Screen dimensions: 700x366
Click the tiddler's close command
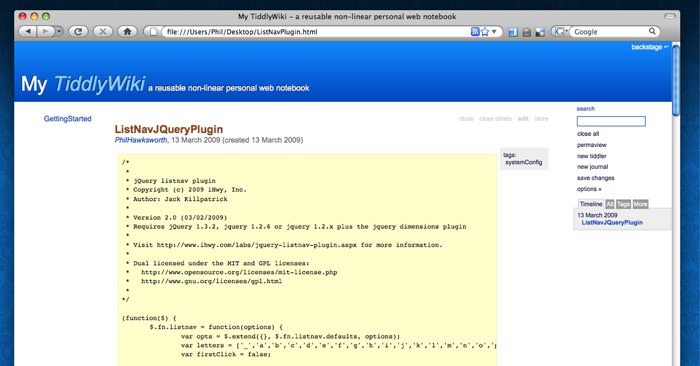(x=466, y=119)
